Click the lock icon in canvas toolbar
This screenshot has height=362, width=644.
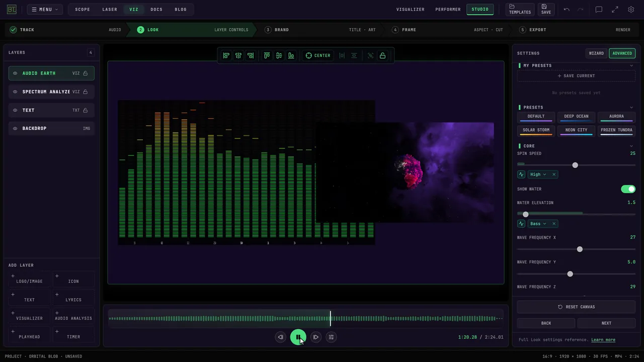click(x=382, y=55)
